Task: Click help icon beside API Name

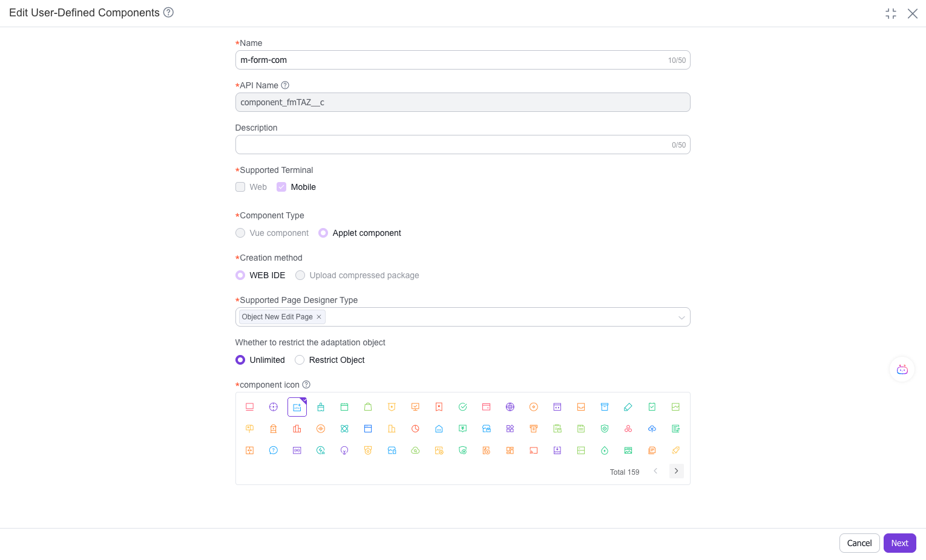Action: click(x=285, y=85)
